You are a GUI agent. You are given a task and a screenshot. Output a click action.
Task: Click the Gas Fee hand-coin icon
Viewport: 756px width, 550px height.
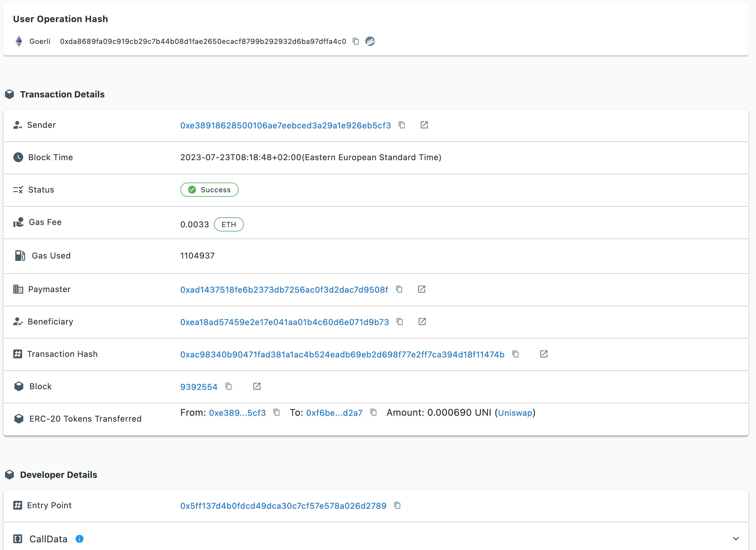(19, 222)
